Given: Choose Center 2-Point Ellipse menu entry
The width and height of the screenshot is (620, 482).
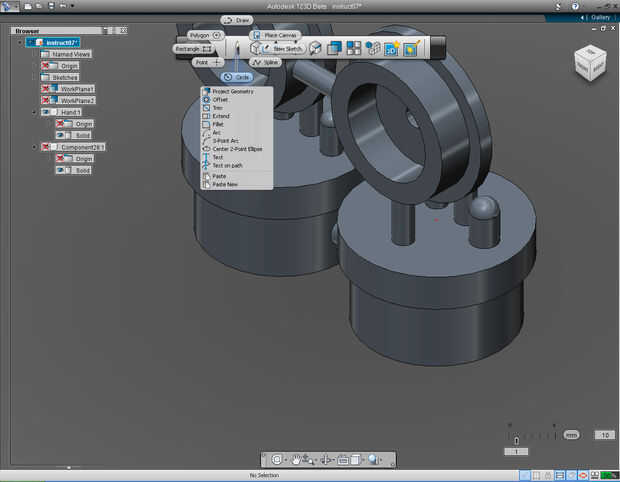Looking at the screenshot, I should coord(236,149).
